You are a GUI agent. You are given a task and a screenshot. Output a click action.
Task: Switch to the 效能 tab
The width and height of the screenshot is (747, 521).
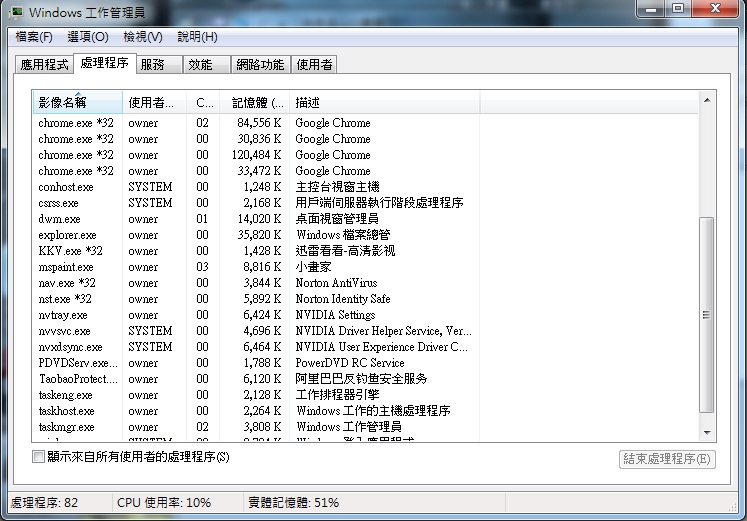(200, 65)
